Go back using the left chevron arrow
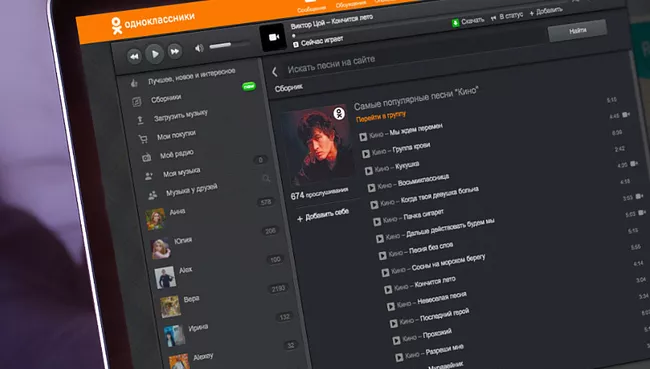This screenshot has width=650, height=369. pyautogui.click(x=275, y=72)
